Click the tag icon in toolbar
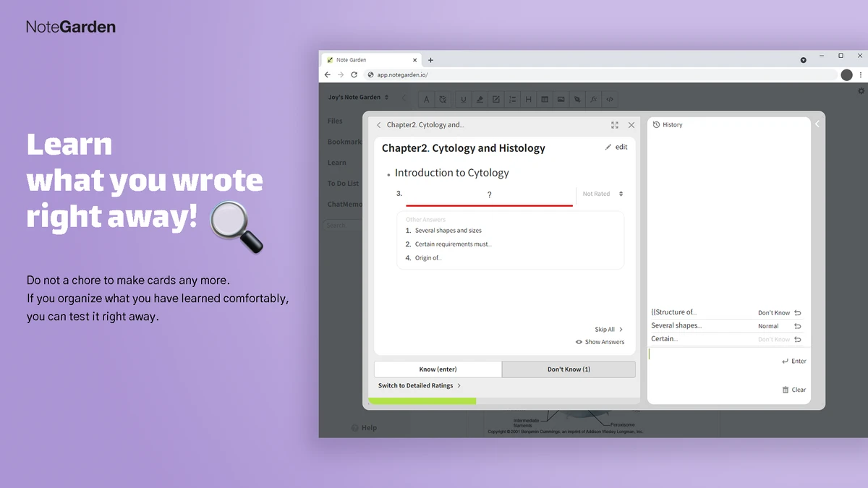868x488 pixels. point(577,100)
